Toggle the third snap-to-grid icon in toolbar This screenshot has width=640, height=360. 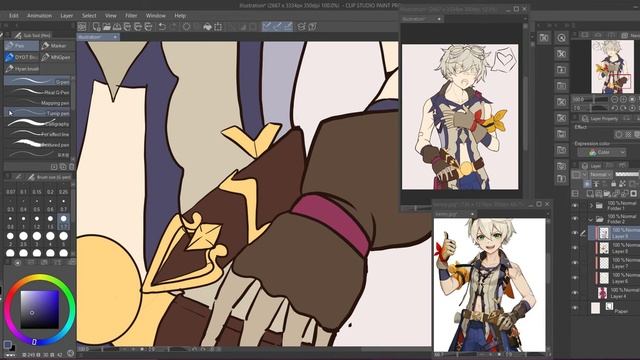(x=288, y=27)
